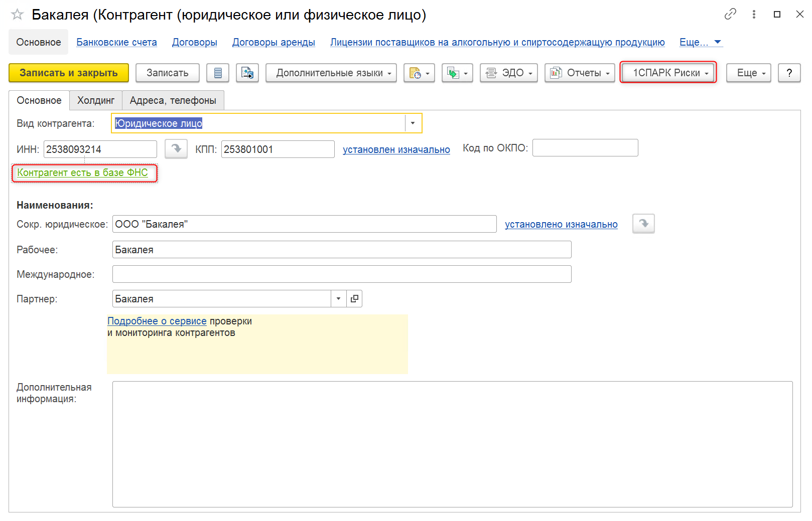Click the document with arrow toolbar icon
The image size is (812, 521).
click(x=247, y=73)
